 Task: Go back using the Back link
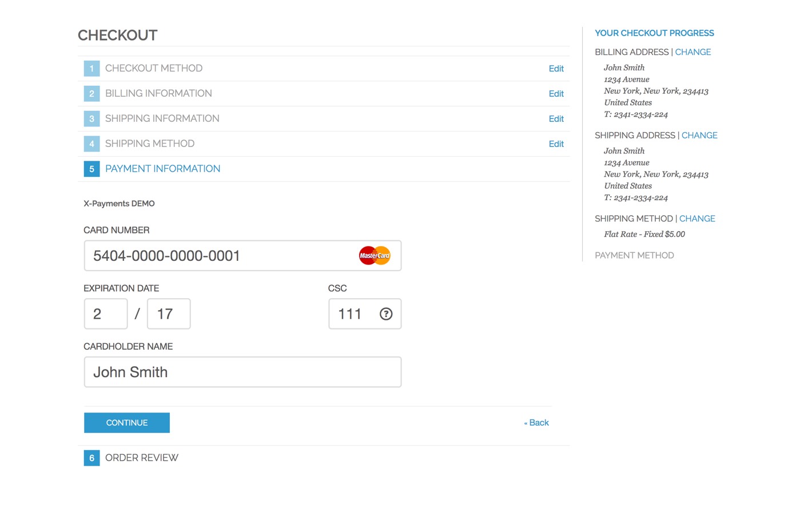pos(536,422)
